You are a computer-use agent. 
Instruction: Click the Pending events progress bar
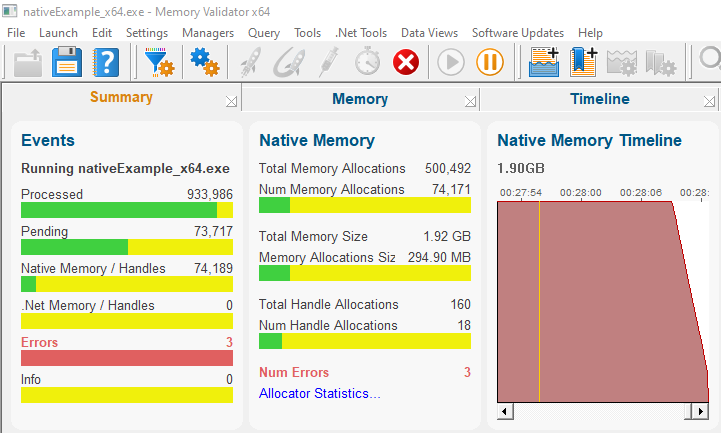tap(127, 247)
